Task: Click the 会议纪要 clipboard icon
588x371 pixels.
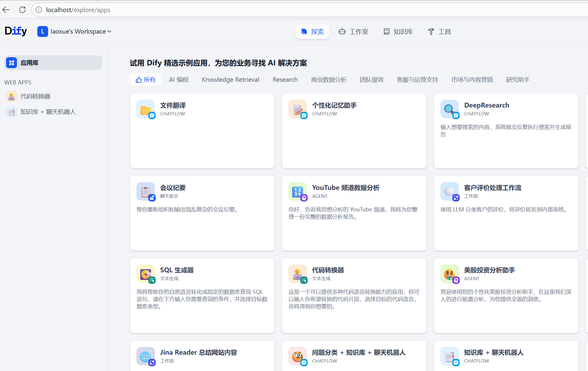Action: coord(146,192)
